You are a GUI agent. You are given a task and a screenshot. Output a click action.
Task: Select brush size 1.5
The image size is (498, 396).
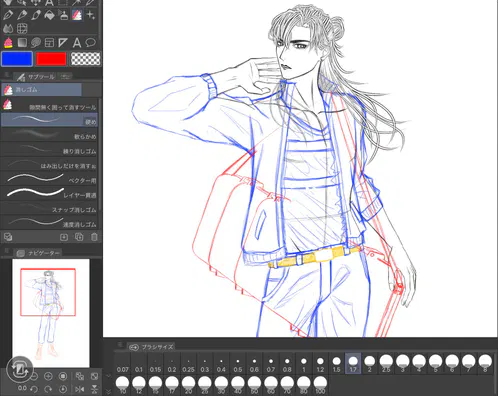(337, 364)
